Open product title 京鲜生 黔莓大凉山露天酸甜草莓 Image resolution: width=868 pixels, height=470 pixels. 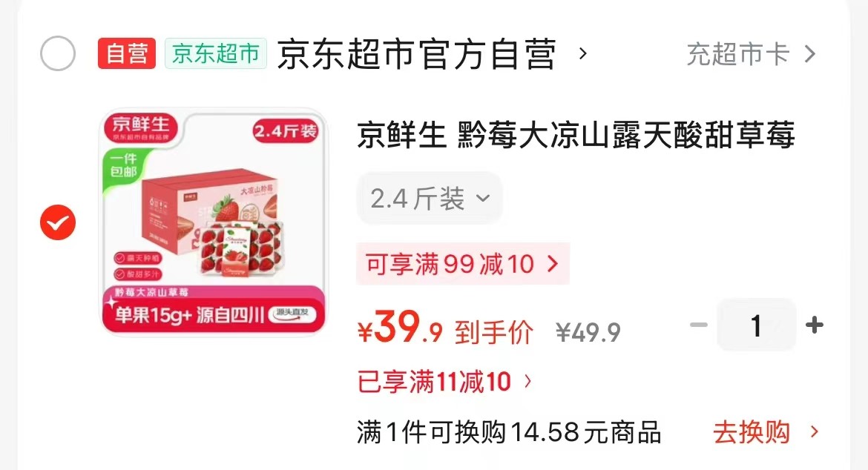click(x=576, y=135)
